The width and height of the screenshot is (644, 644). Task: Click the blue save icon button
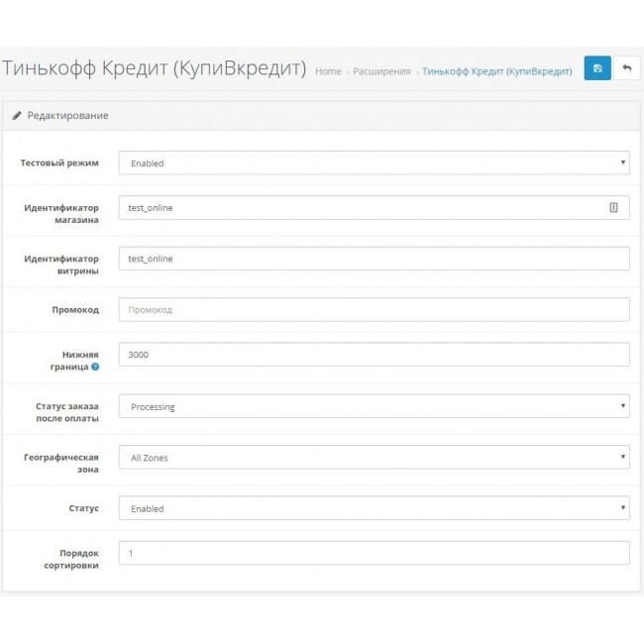click(x=596, y=68)
